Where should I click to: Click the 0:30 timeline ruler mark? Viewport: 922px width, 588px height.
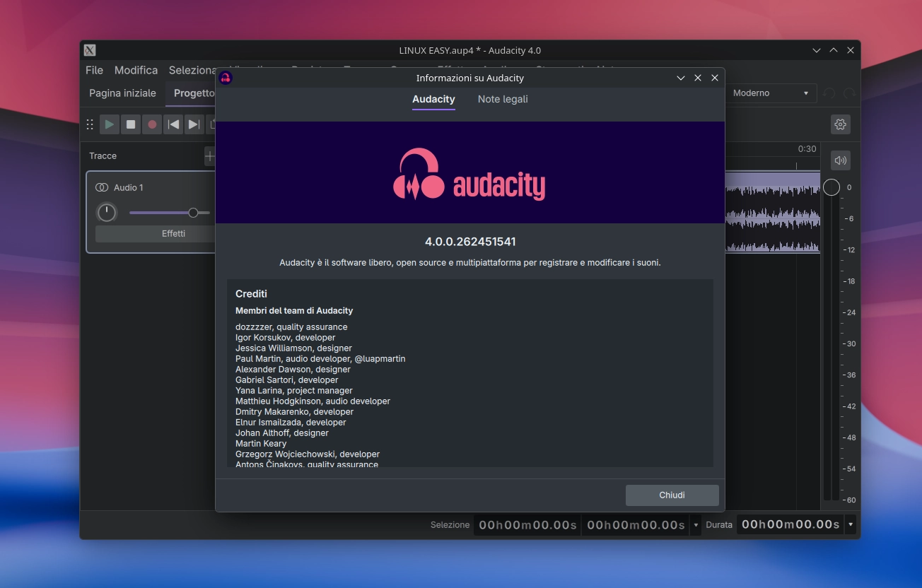point(807,149)
